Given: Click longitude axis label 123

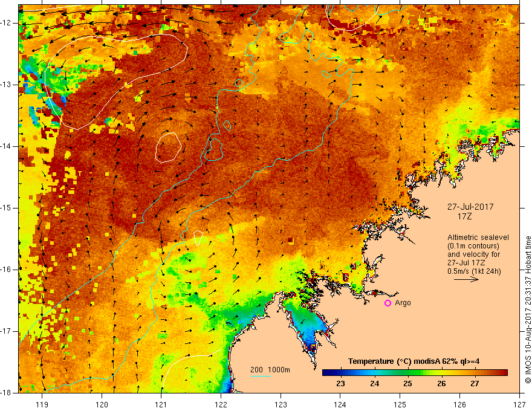Looking at the screenshot, I should [281, 404].
